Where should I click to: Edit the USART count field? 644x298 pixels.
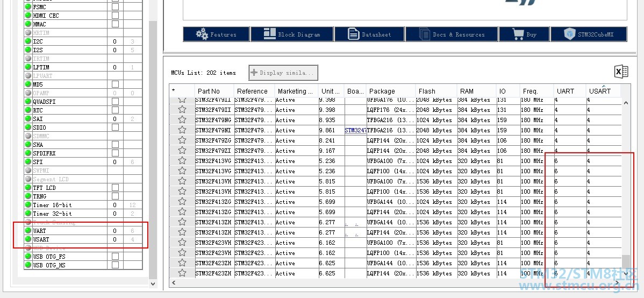pos(115,239)
